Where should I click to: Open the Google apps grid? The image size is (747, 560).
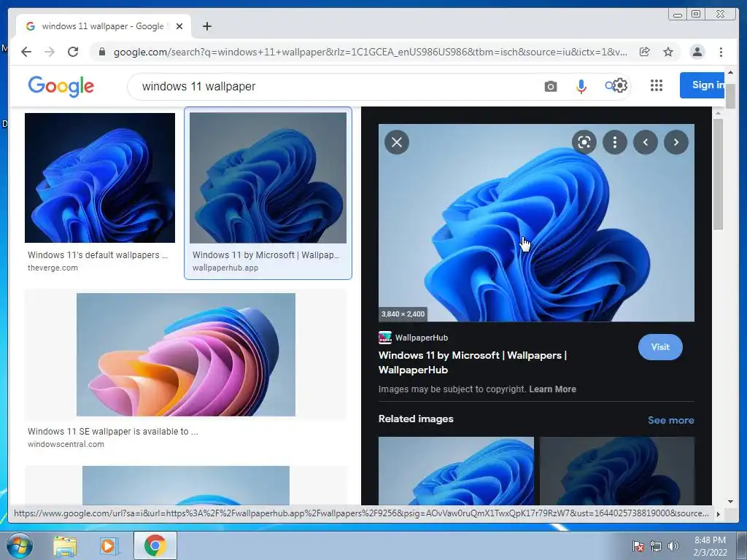pyautogui.click(x=656, y=85)
